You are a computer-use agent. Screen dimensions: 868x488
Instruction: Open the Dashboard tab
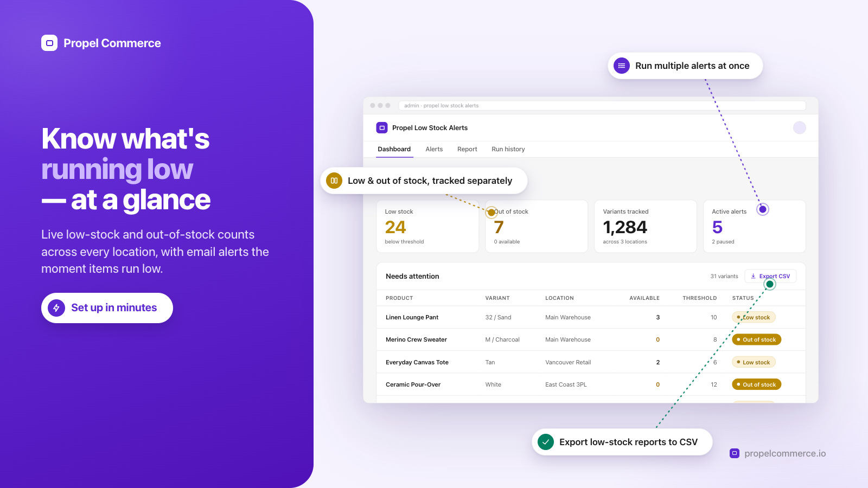tap(394, 149)
